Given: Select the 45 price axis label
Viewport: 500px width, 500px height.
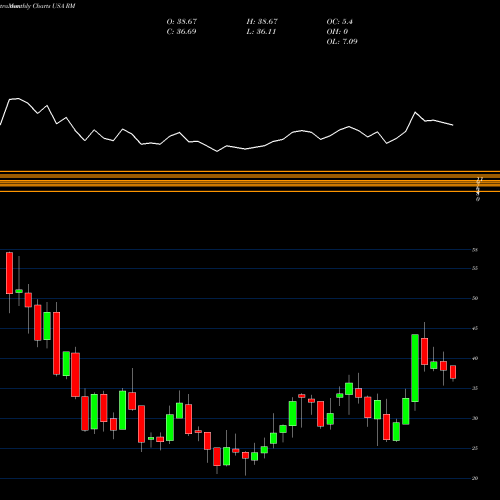Looking at the screenshot, I should pos(475,328).
